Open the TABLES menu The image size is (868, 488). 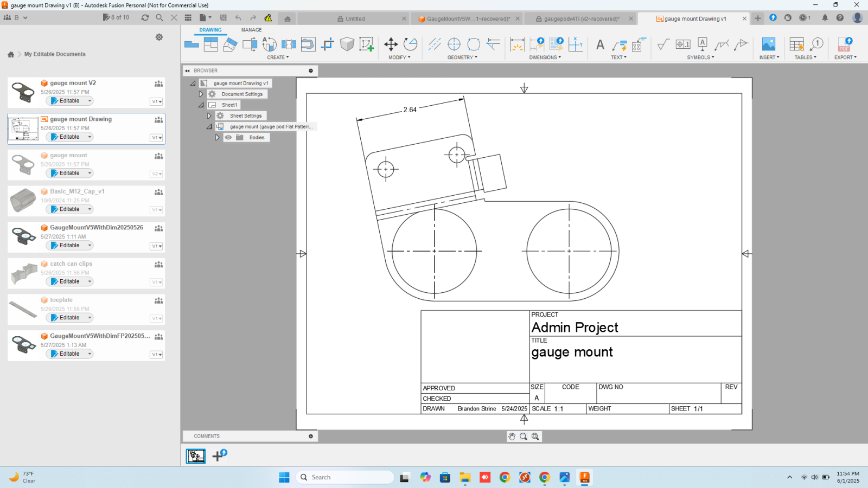(806, 57)
